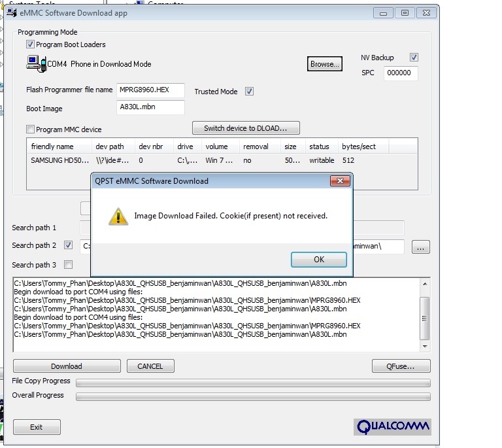Viewport: 502px width, 448px height.
Task: Click the 'no' removal cell
Action: 247,160
